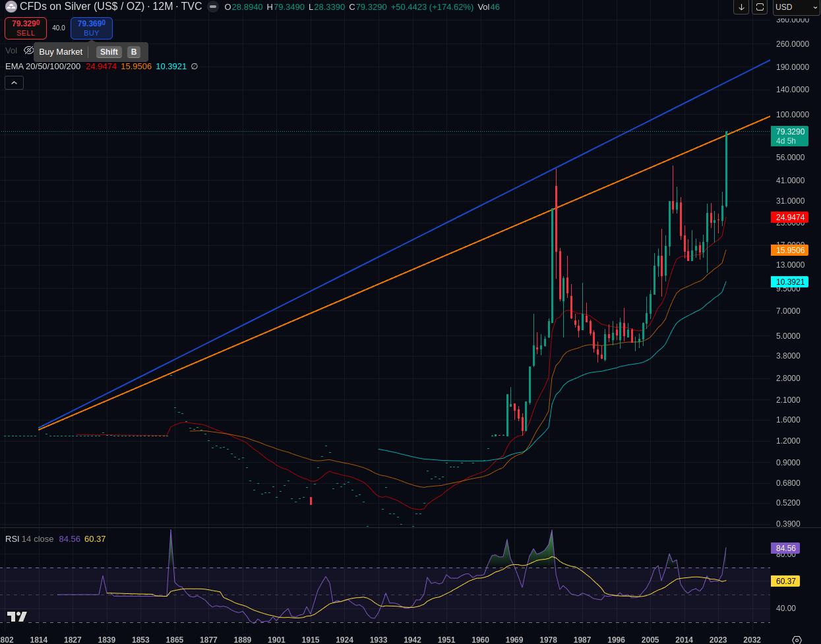Screen dimensions: 821x644
Task: Click the +50.4423 (+174.62%) change text
Action: click(x=432, y=7)
